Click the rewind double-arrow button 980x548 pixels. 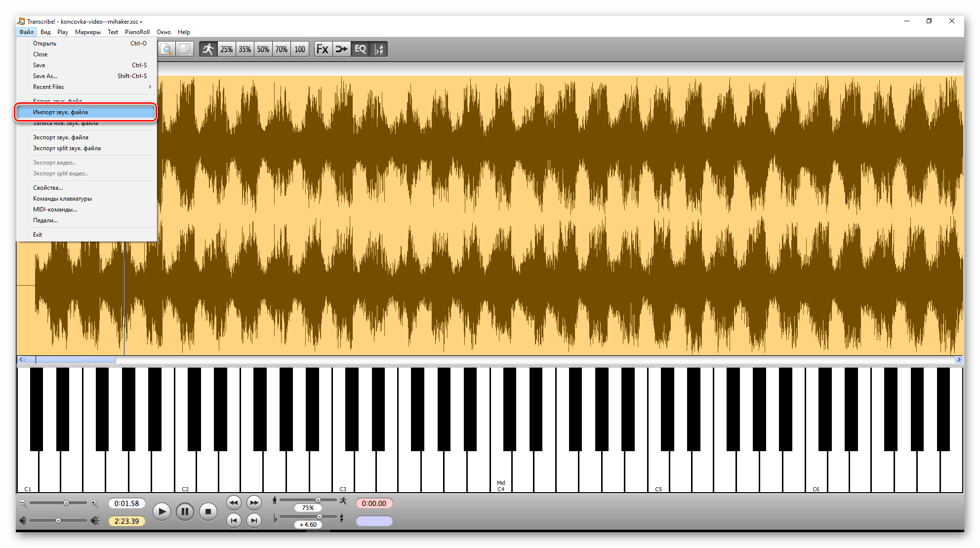234,503
